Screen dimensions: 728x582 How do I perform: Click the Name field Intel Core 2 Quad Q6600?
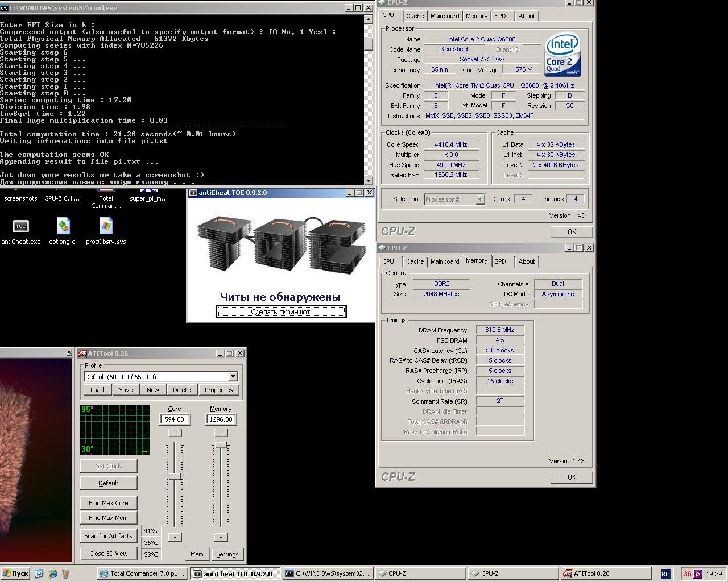(482, 39)
